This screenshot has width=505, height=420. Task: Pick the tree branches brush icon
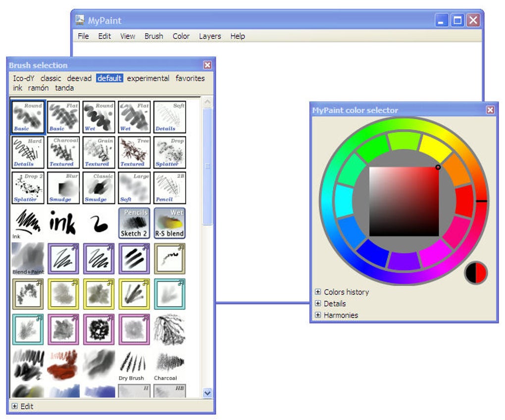[x=170, y=329]
